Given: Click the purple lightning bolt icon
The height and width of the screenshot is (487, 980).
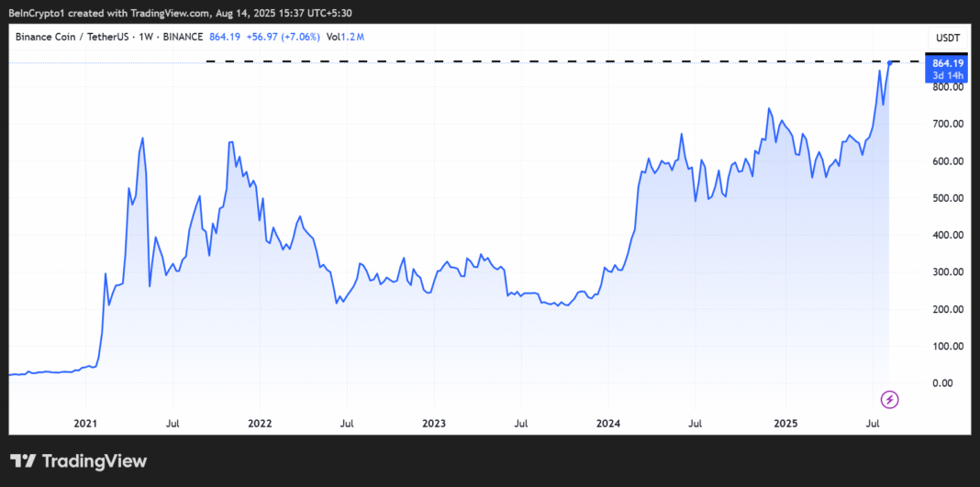Looking at the screenshot, I should pyautogui.click(x=889, y=399).
